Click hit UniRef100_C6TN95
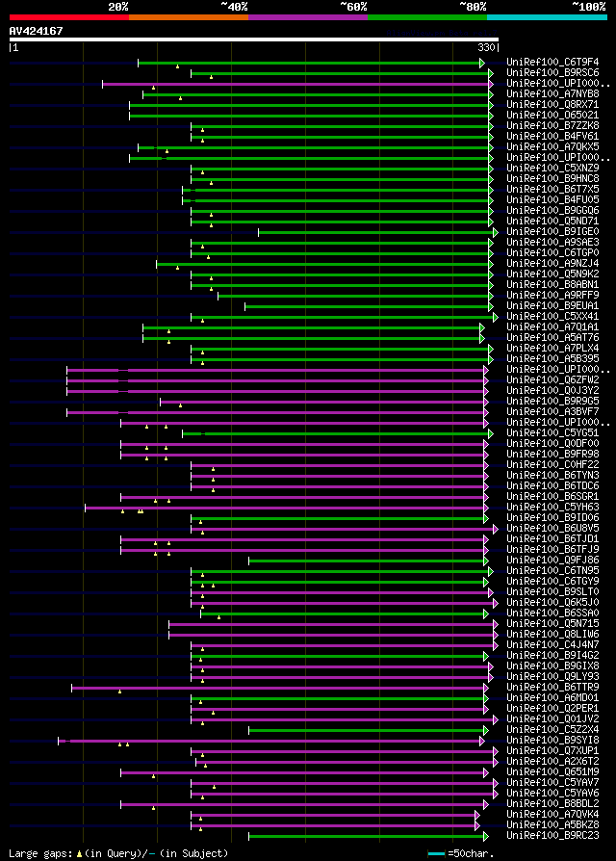 (552, 570)
